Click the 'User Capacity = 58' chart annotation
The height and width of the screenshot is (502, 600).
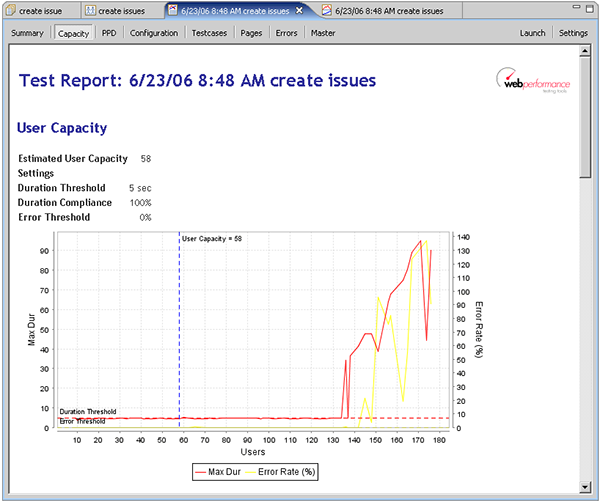[x=212, y=239]
